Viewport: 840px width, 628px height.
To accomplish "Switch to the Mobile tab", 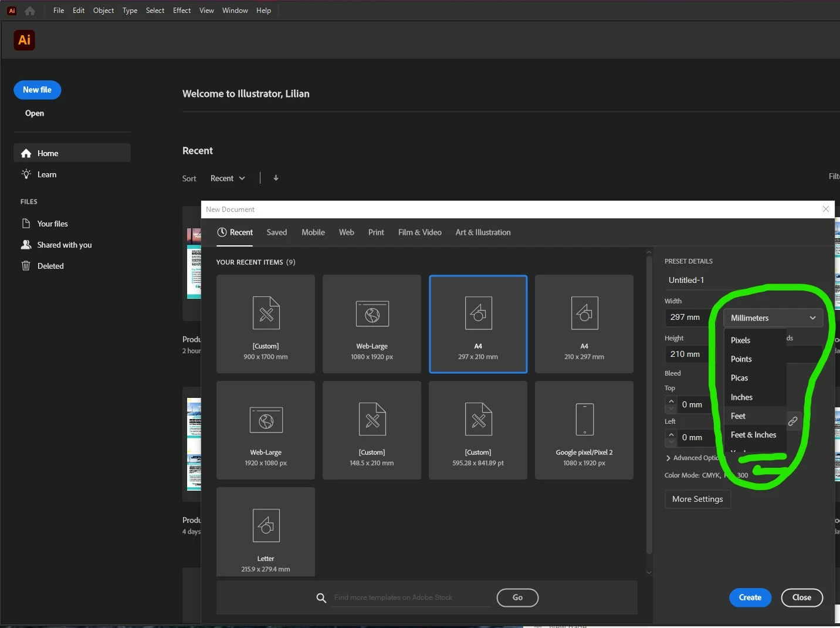I will point(313,232).
